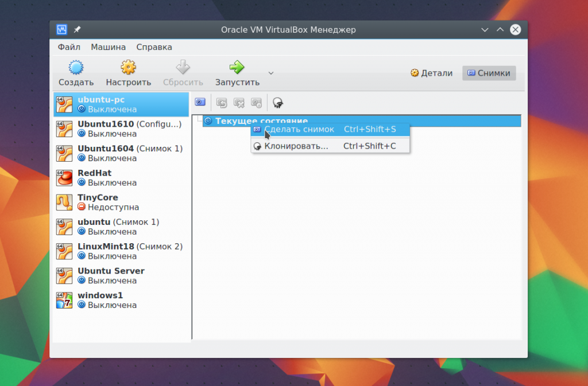
Task: Click the sheep clone toolbar icon
Action: pyautogui.click(x=277, y=103)
